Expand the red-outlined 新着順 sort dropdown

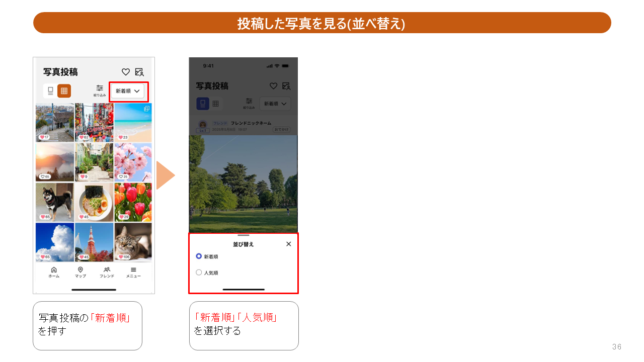coord(129,92)
